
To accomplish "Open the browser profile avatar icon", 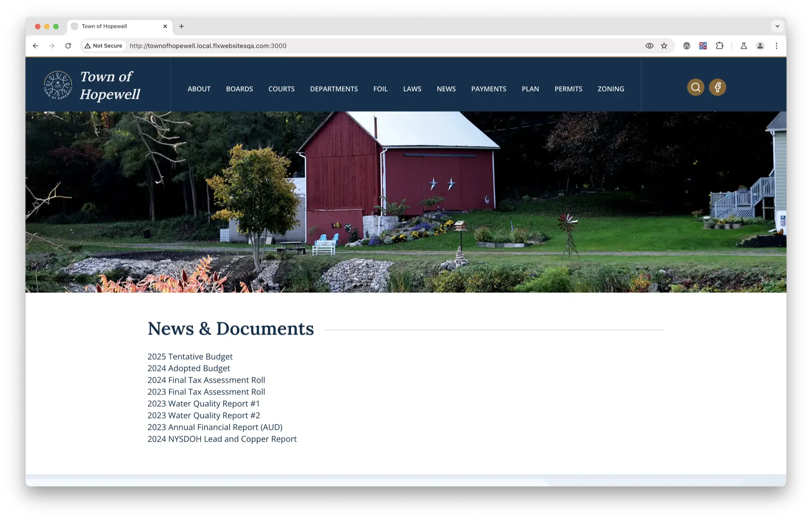I will click(x=760, y=46).
